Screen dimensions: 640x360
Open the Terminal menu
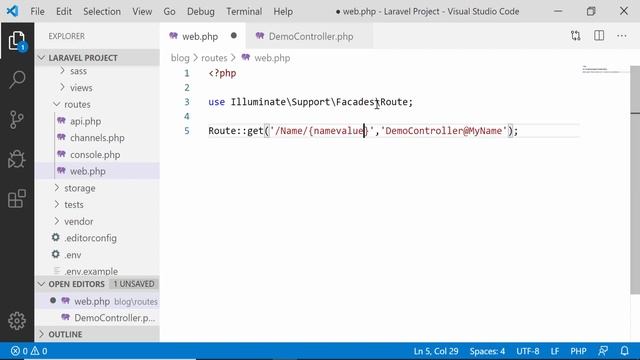(x=244, y=11)
